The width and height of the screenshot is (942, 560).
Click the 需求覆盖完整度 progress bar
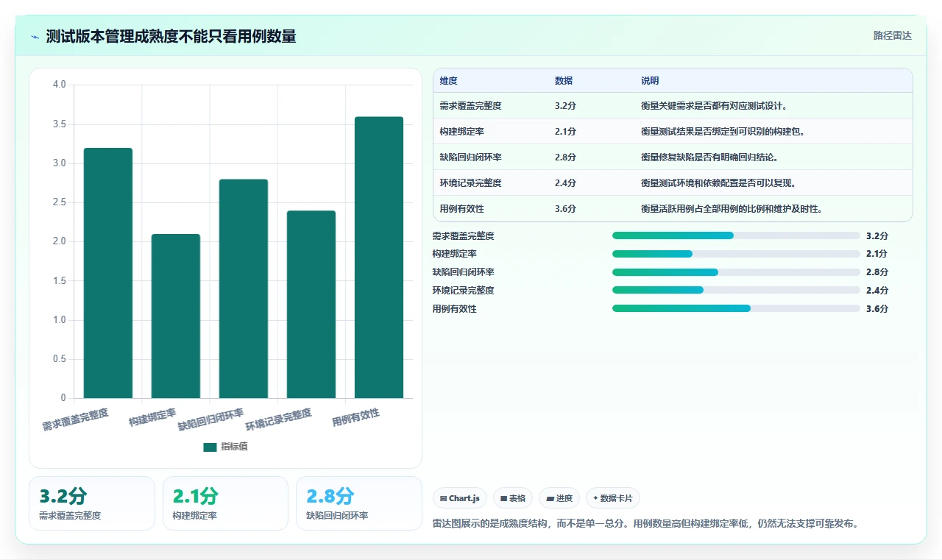click(736, 235)
